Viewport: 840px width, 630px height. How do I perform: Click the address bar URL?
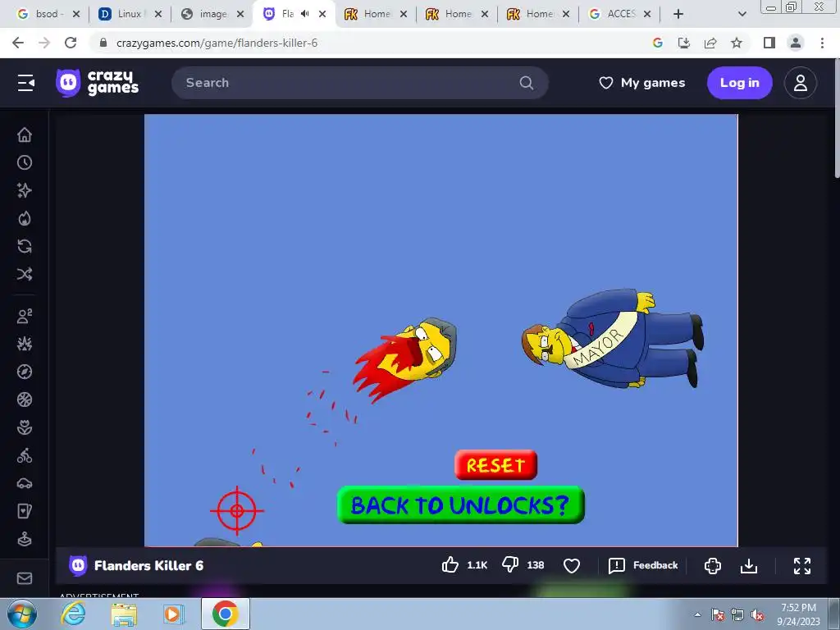point(217,43)
